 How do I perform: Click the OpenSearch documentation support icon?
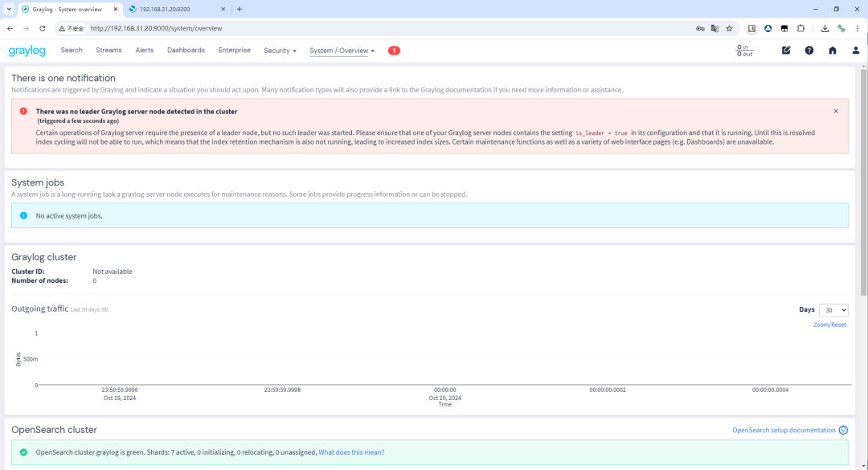coord(843,430)
